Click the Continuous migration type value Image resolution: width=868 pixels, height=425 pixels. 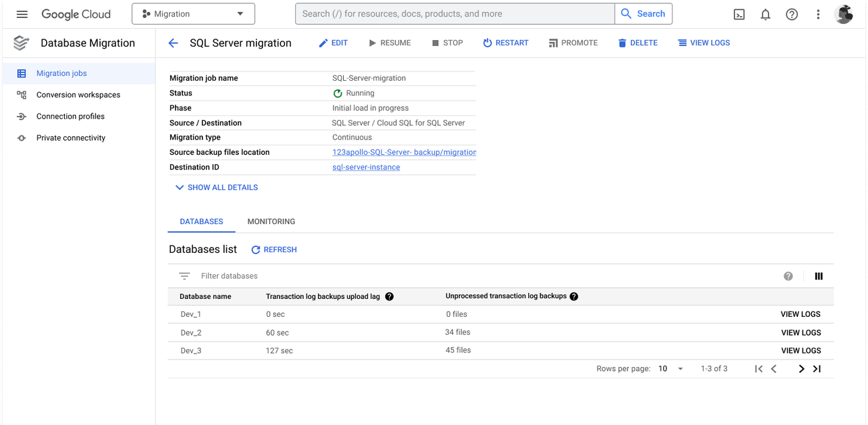coord(352,137)
